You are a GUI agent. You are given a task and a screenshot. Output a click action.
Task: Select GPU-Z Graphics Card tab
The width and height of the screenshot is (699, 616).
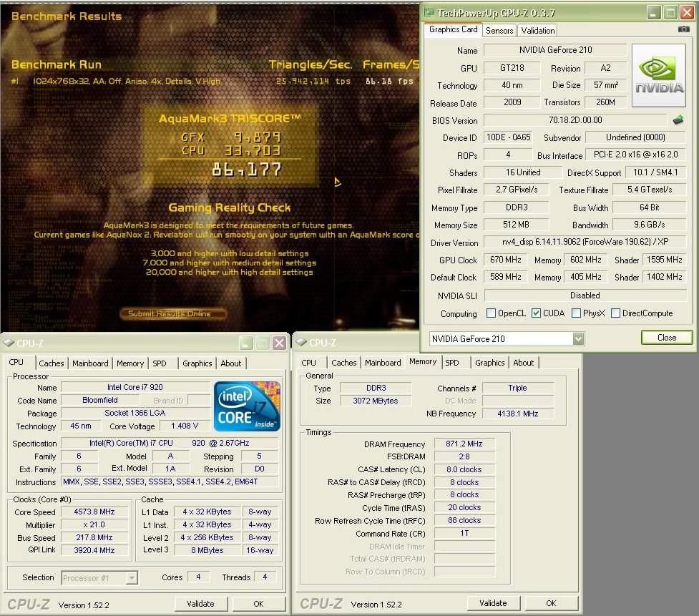[453, 29]
